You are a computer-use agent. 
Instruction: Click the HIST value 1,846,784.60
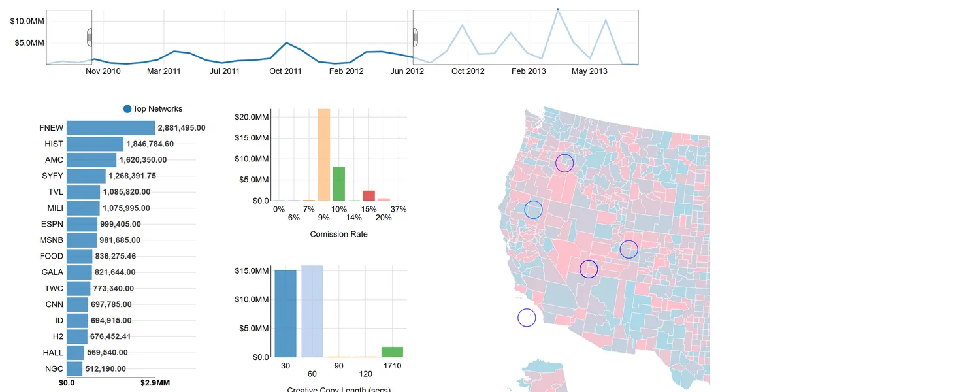[150, 144]
